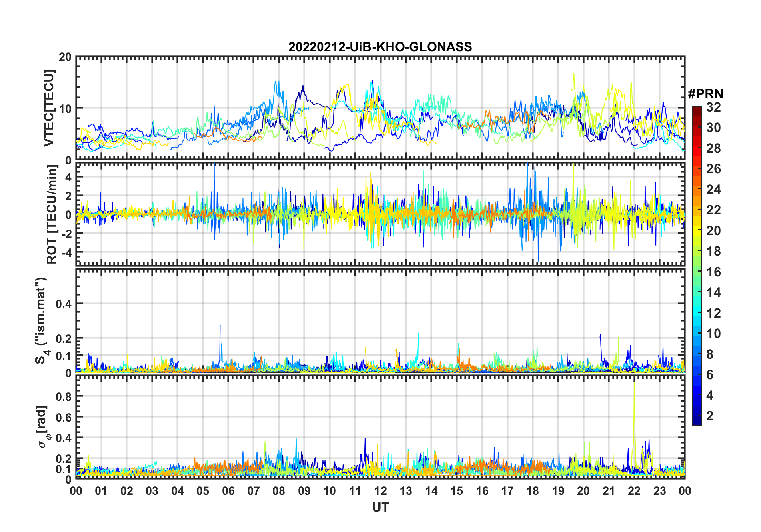Select the ROT [TECU/min] y-axis label
Viewport: 761px width, 532px height.
[x=52, y=214]
